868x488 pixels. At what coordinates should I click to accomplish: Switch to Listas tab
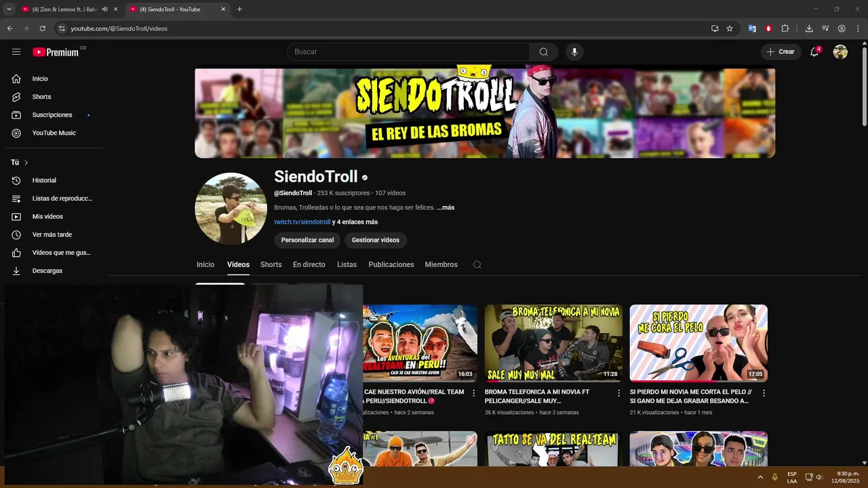click(x=347, y=264)
